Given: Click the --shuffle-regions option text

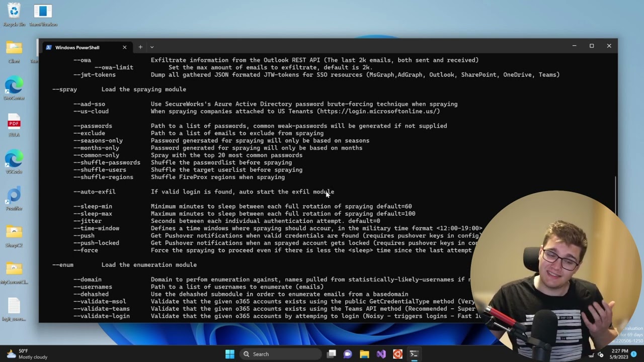Looking at the screenshot, I should (x=103, y=177).
